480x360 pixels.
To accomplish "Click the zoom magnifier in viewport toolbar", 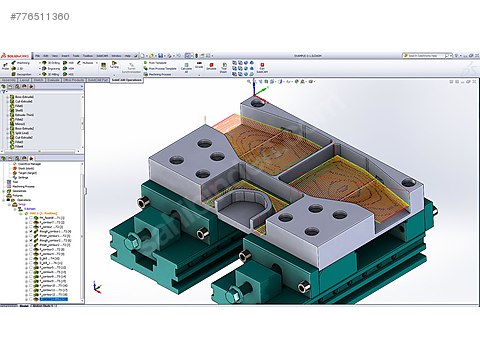I will coord(249,81).
